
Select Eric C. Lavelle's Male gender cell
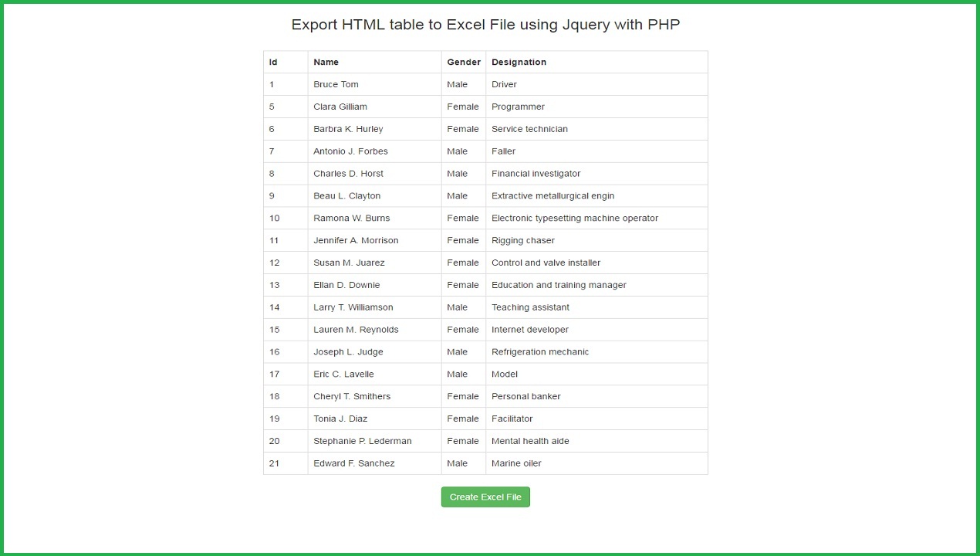(x=457, y=374)
